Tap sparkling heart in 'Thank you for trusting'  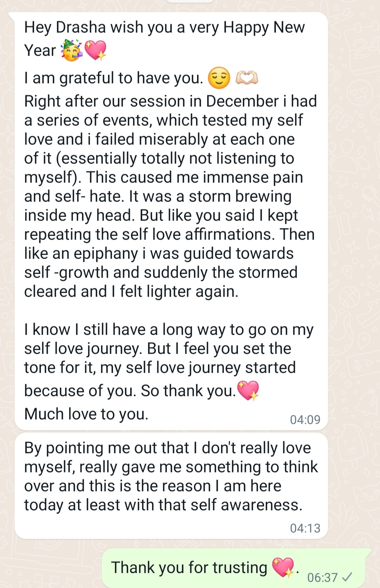pos(283,568)
